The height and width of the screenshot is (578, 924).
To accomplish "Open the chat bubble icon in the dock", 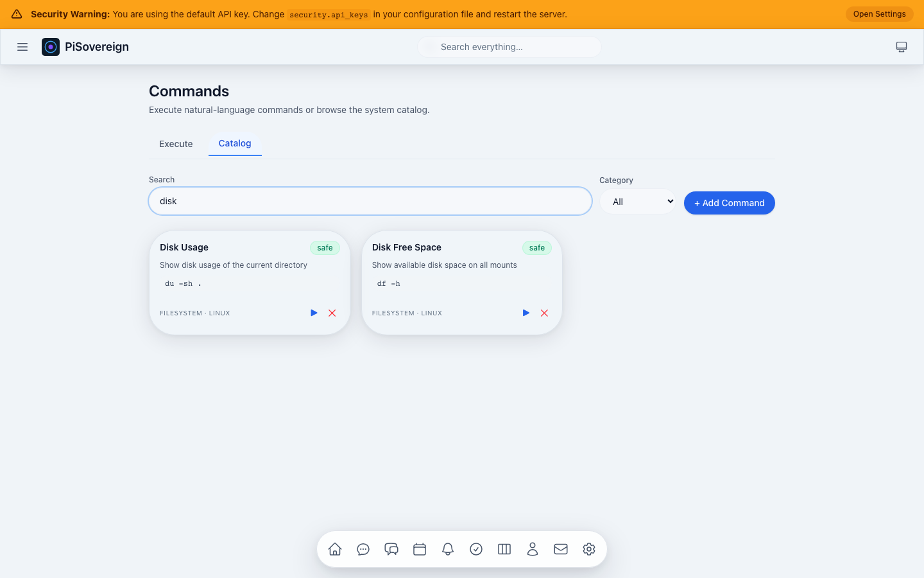I will (x=363, y=549).
